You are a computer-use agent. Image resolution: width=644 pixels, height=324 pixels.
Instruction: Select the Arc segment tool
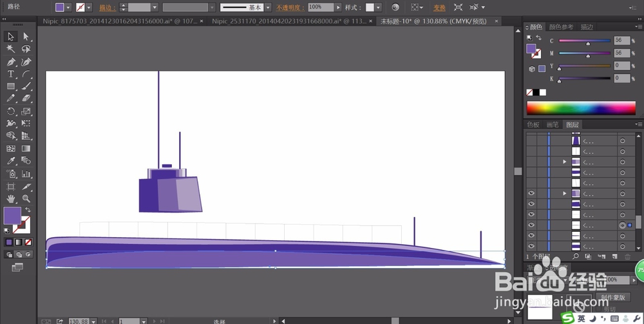pos(26,74)
